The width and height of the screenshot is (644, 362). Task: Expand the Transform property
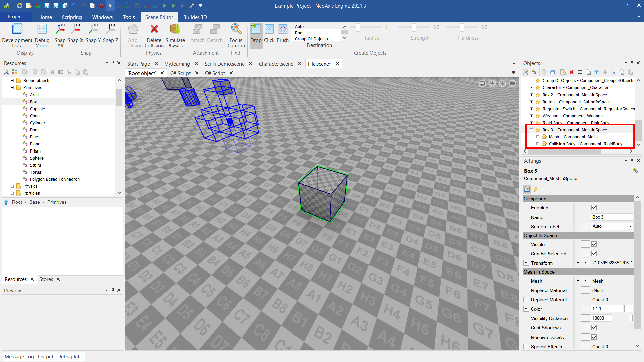click(526, 263)
